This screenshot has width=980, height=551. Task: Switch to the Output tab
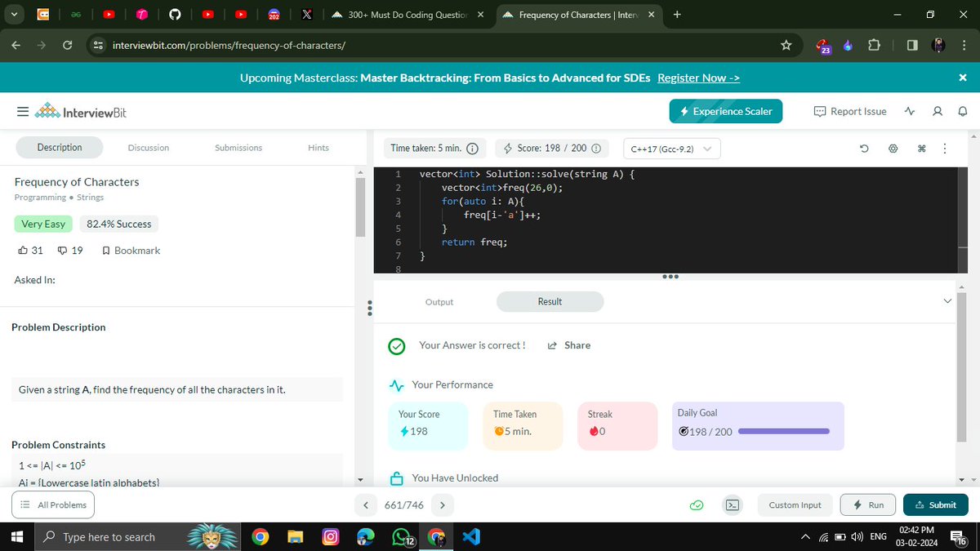pyautogui.click(x=439, y=302)
